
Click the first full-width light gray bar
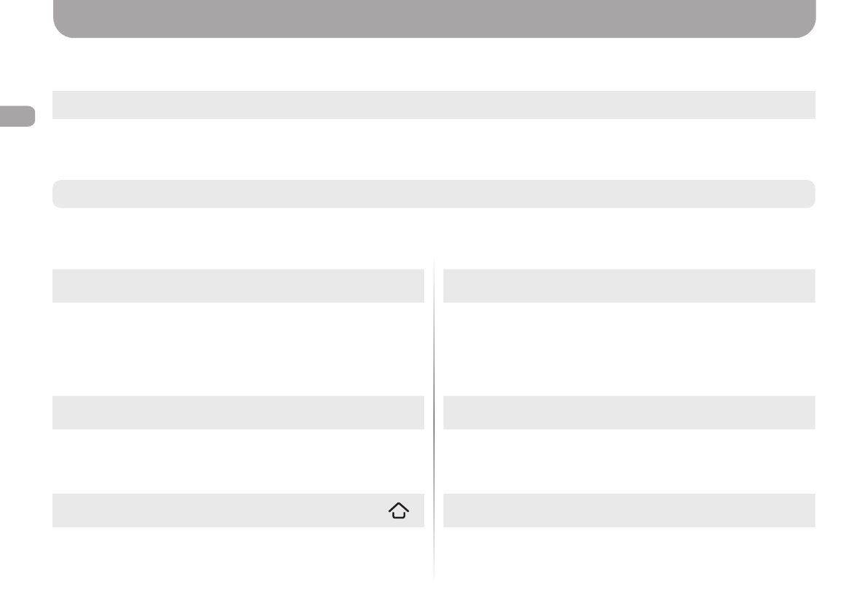[434, 105]
